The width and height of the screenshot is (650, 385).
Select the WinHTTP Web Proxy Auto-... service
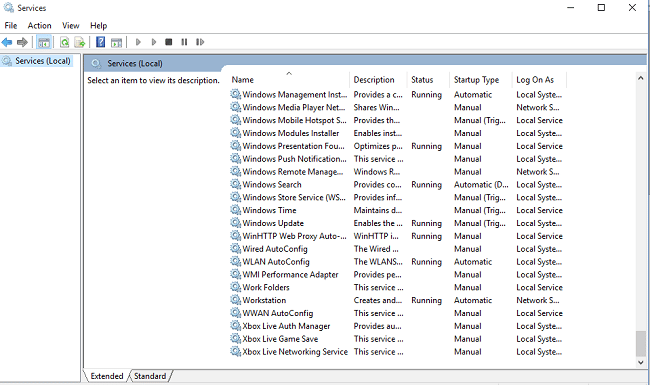(x=294, y=236)
